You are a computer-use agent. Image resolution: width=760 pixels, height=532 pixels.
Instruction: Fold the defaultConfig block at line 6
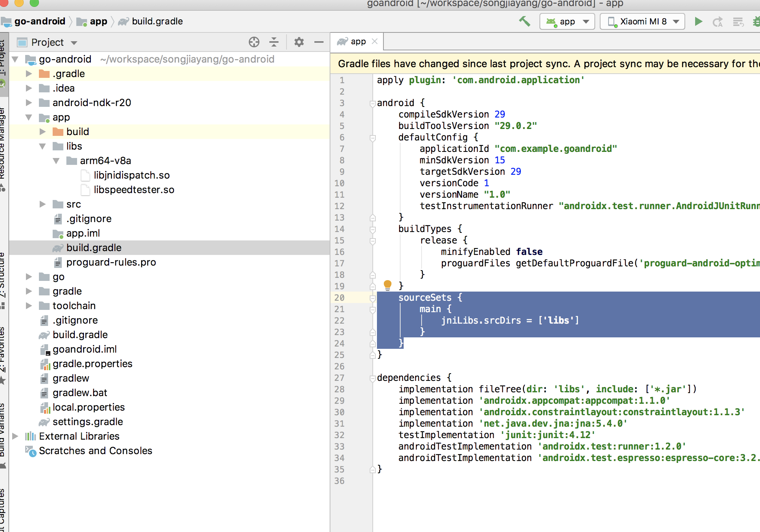[x=372, y=138]
